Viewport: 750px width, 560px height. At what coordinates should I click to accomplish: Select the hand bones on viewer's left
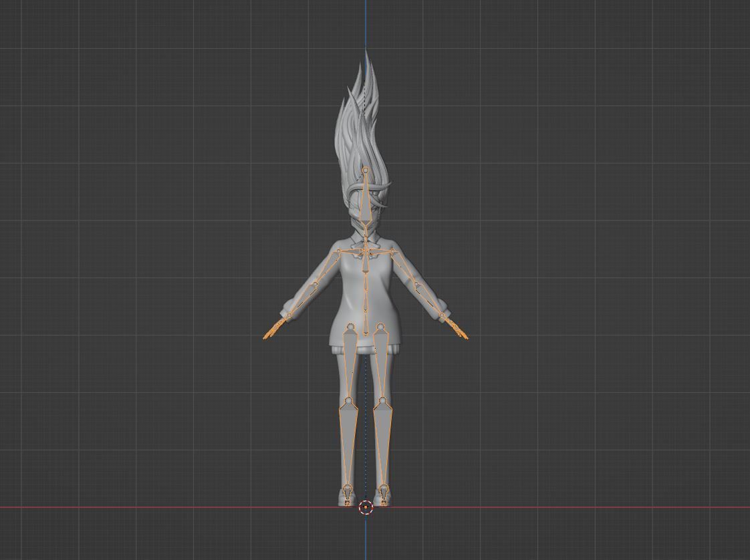(275, 329)
